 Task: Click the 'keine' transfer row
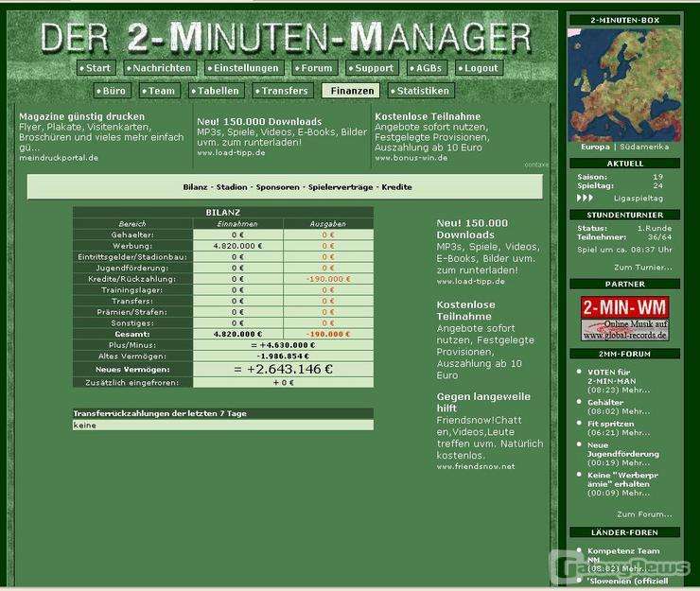click(x=222, y=426)
